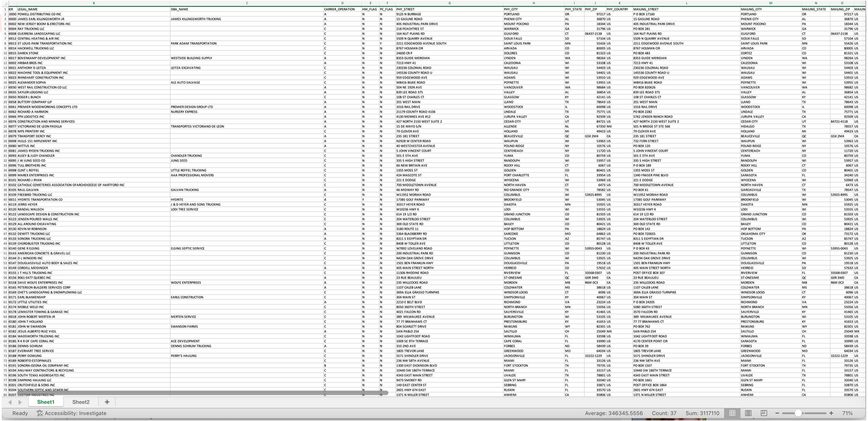The height and width of the screenshot is (421, 868).
Task: Add a new sheet with plus button
Action: [x=106, y=402]
